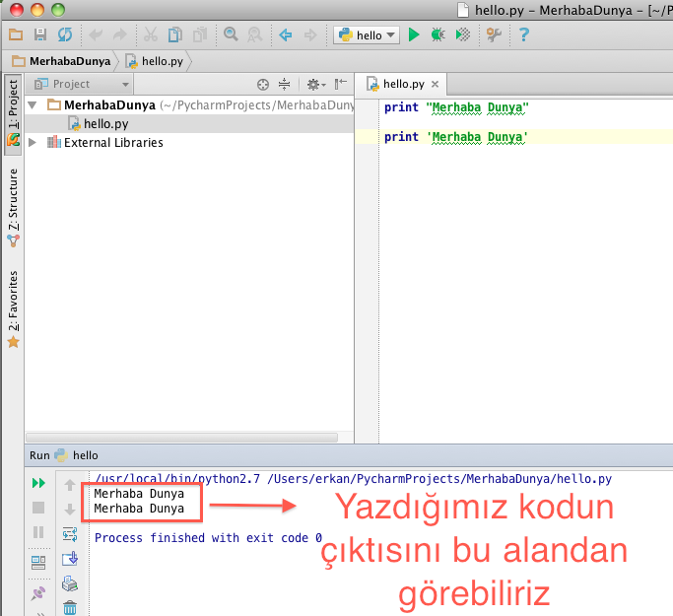Clear all console output with trash icon
This screenshot has width=673, height=616.
[70, 608]
